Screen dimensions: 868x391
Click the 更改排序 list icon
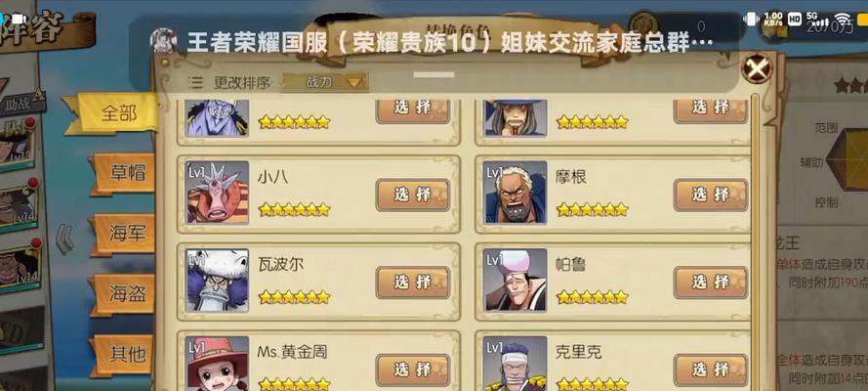[195, 83]
